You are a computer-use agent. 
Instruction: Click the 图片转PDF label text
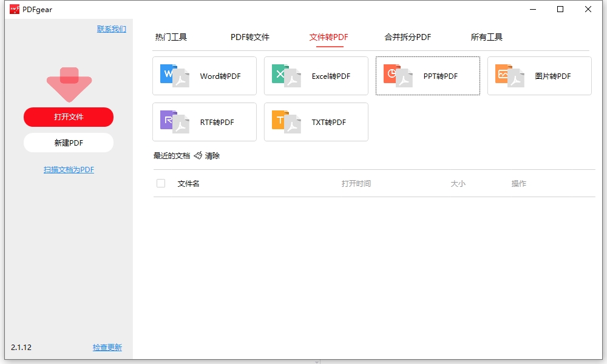tap(553, 76)
